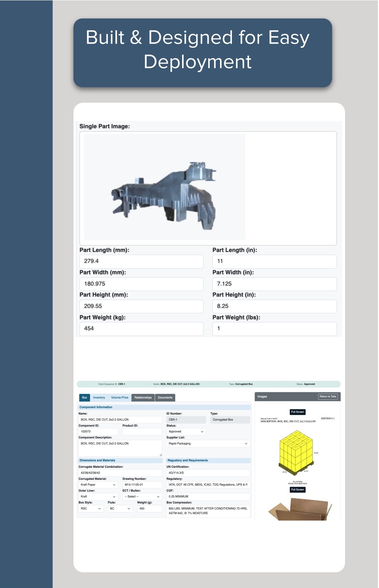Open the Relationships tab
379x588 pixels.
coord(143,397)
